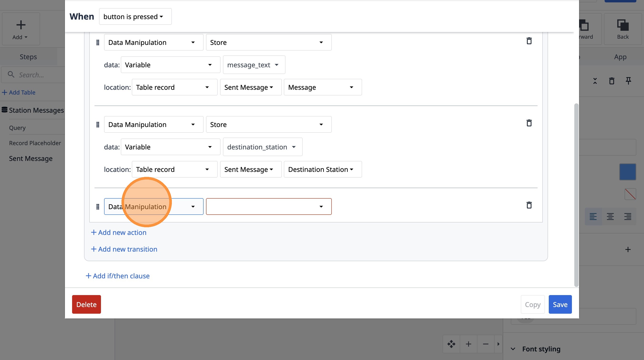This screenshot has height=360, width=644.
Task: Select center text alignment icon
Action: [610, 216]
